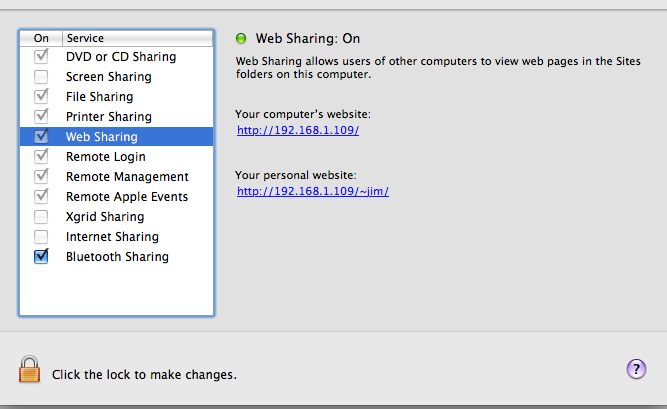Open help via the question mark button

click(x=636, y=369)
